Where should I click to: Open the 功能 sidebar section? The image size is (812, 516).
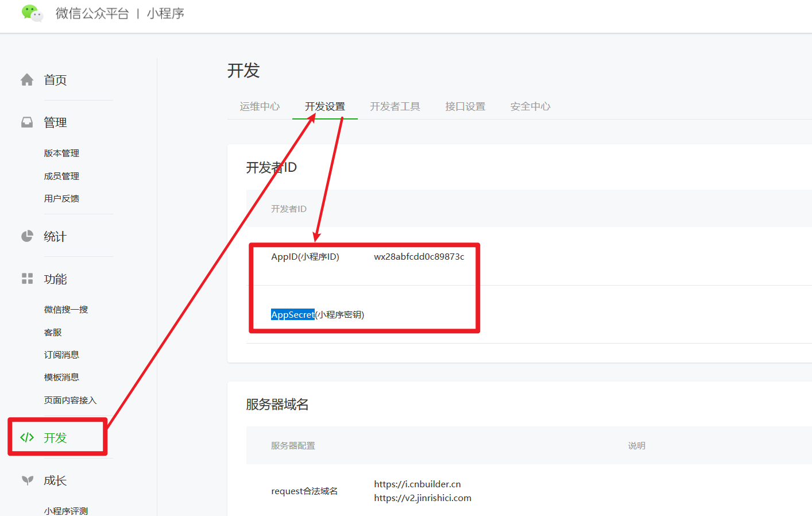coord(55,279)
